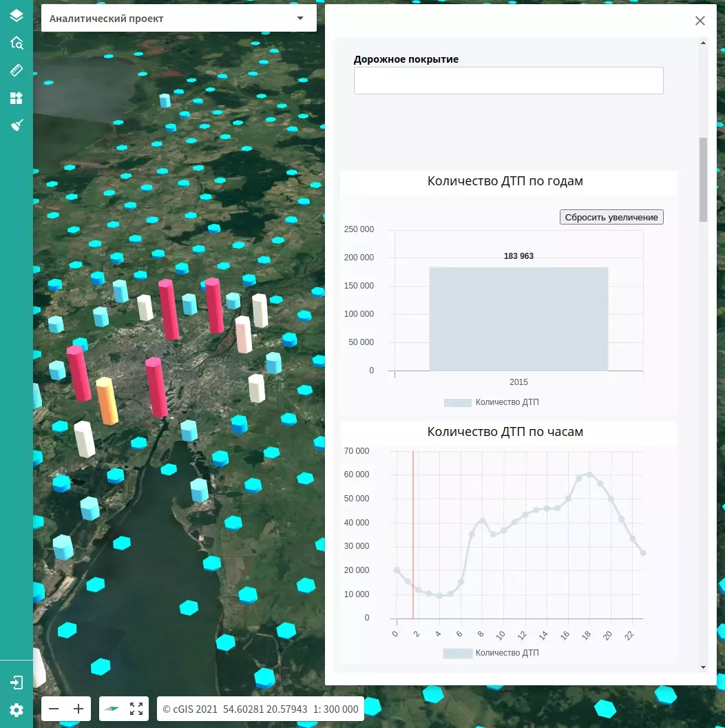This screenshot has width=725, height=728.
Task: Open the settings gear icon
Action: tap(17, 710)
